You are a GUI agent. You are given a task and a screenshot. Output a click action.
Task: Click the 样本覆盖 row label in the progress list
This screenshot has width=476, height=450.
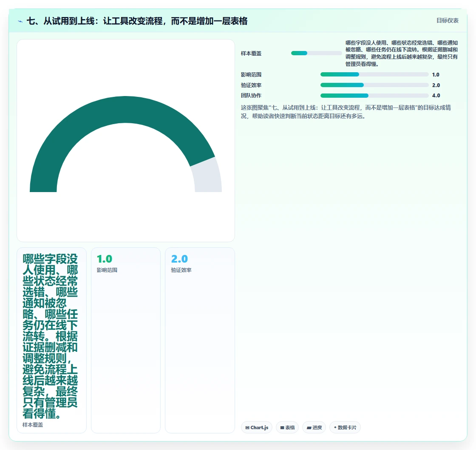click(251, 54)
